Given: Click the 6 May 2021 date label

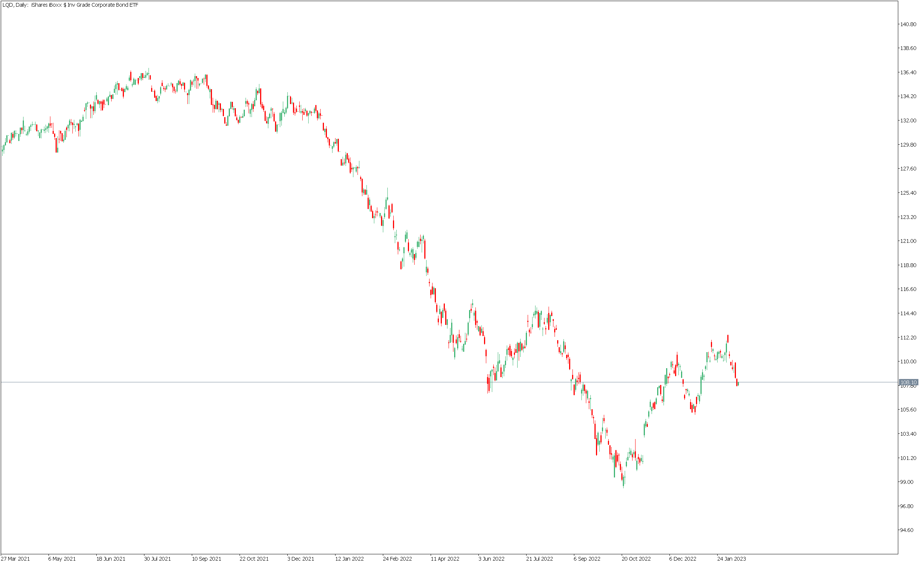Looking at the screenshot, I should tap(62, 559).
